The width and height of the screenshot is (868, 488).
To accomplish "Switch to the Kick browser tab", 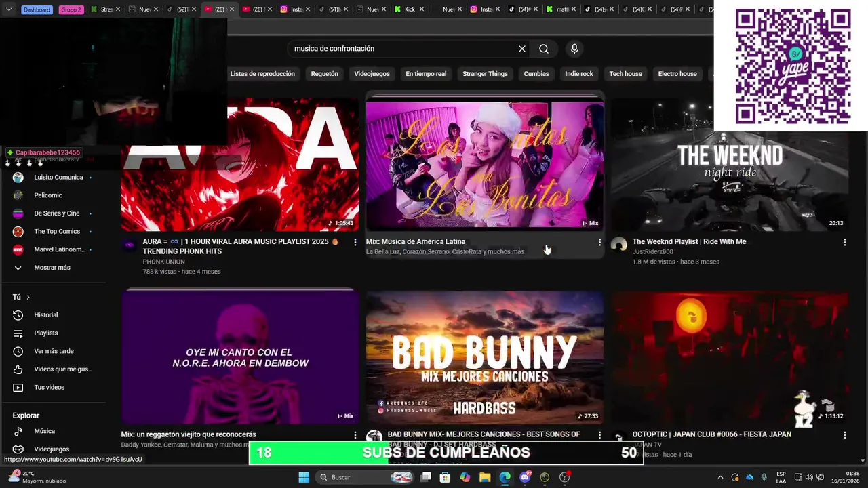I will click(x=410, y=9).
